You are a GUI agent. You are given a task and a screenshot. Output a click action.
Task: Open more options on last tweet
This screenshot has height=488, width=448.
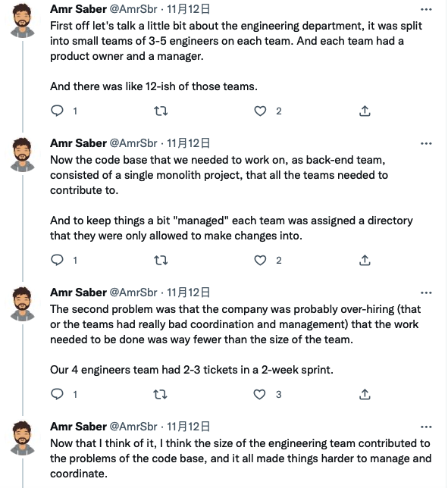tap(426, 427)
